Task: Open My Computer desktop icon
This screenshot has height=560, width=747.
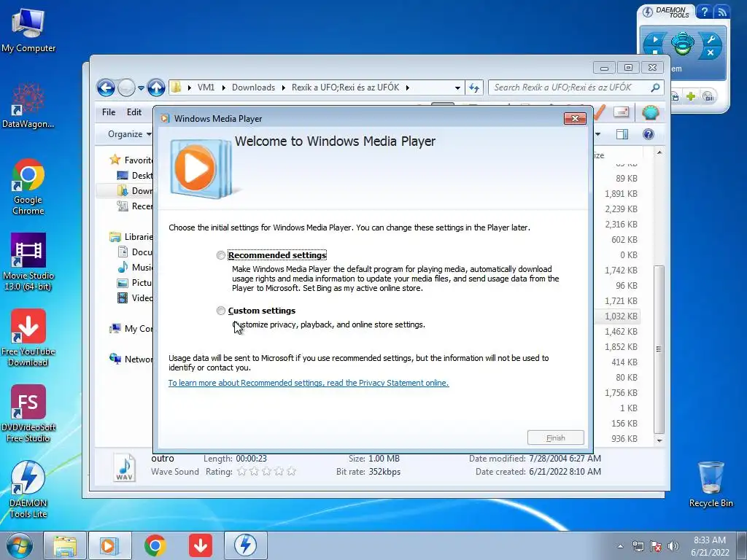Action: (x=28, y=31)
